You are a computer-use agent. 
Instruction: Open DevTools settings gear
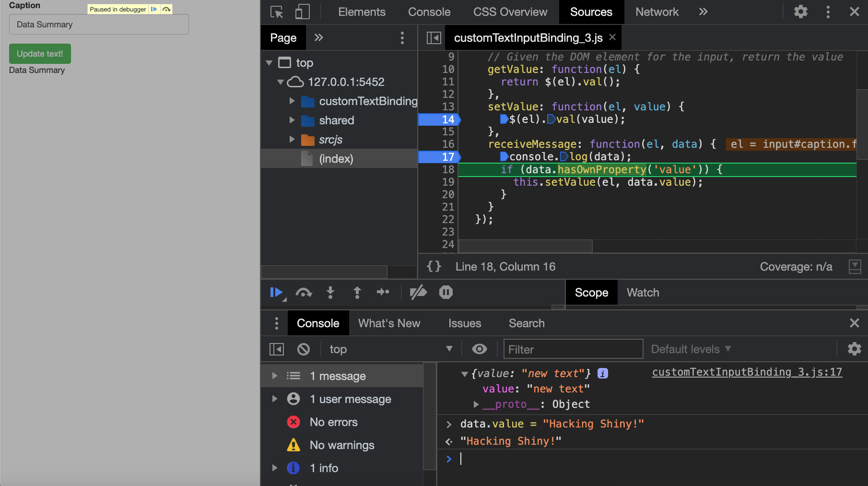click(801, 12)
